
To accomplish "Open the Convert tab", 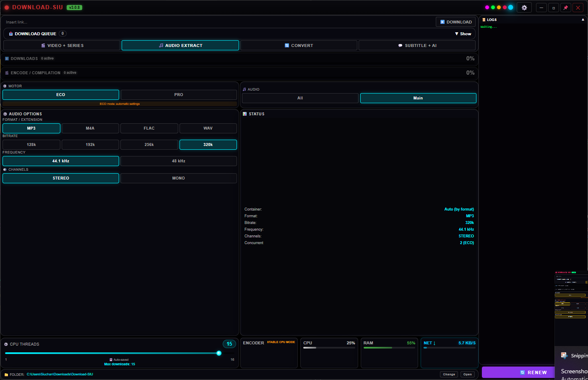I will [x=299, y=45].
